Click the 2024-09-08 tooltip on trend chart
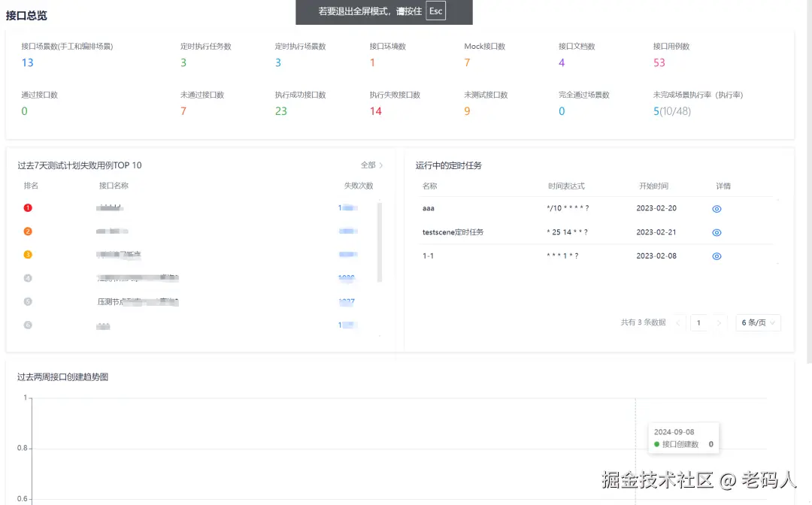Image resolution: width=812 pixels, height=505 pixels. pos(683,437)
